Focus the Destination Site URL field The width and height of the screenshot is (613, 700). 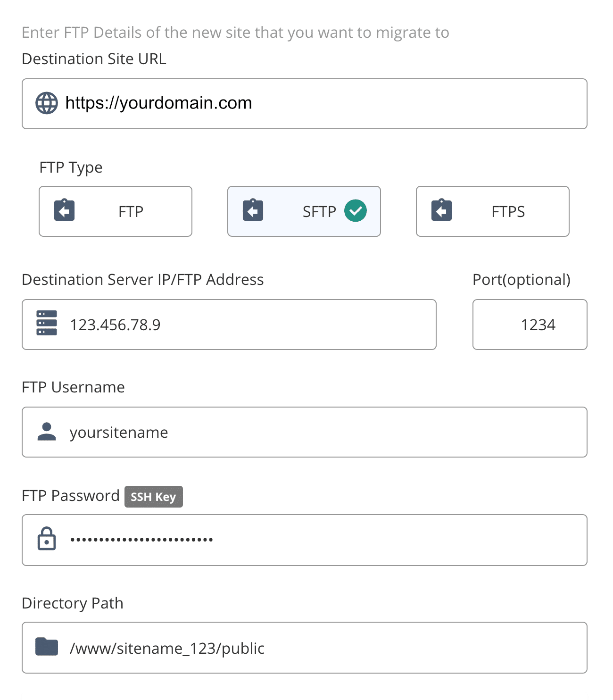click(305, 104)
